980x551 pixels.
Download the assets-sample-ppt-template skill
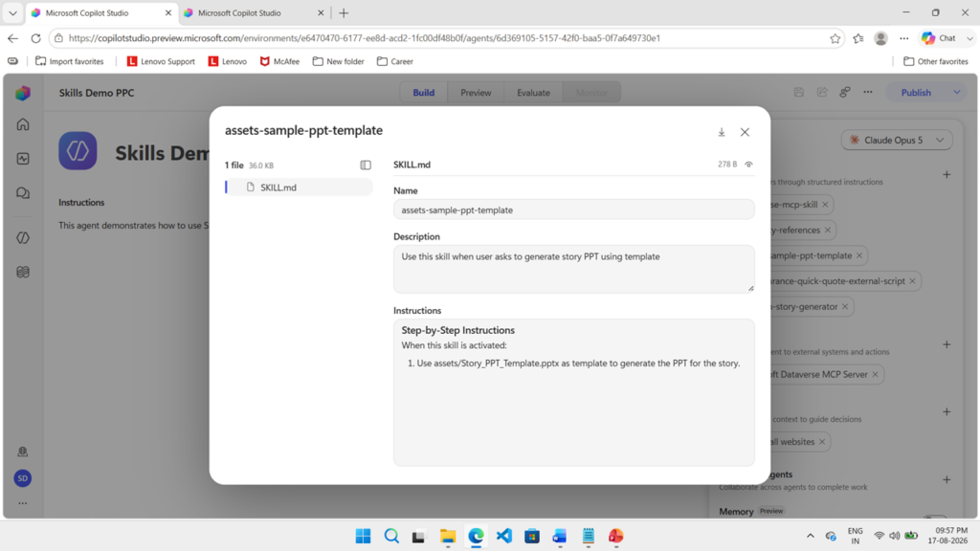click(x=722, y=132)
